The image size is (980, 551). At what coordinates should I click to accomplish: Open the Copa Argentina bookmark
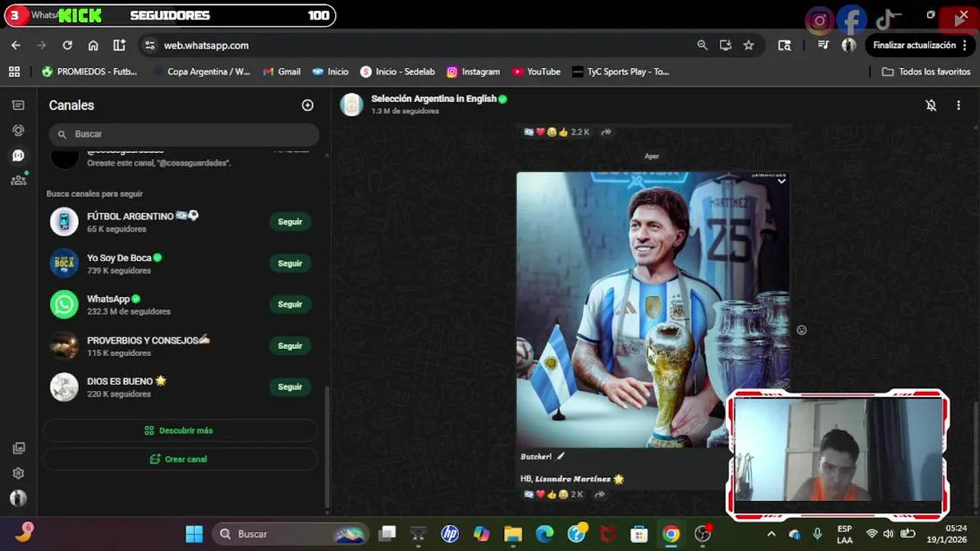pyautogui.click(x=201, y=71)
